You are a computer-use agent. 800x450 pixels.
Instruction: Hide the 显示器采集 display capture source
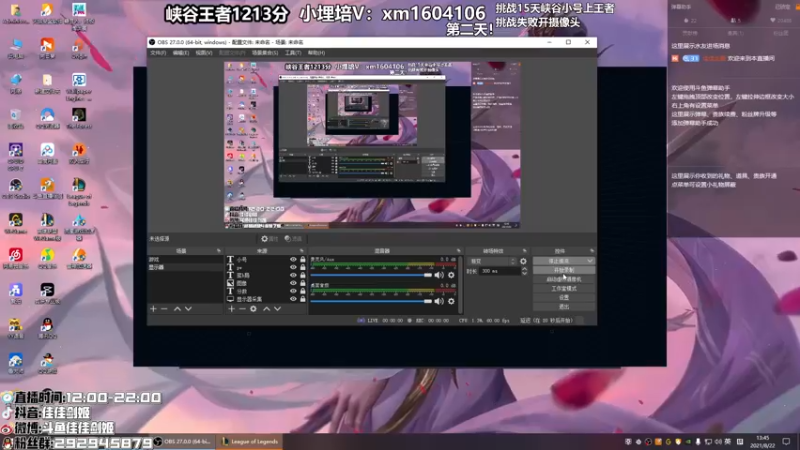[293, 299]
